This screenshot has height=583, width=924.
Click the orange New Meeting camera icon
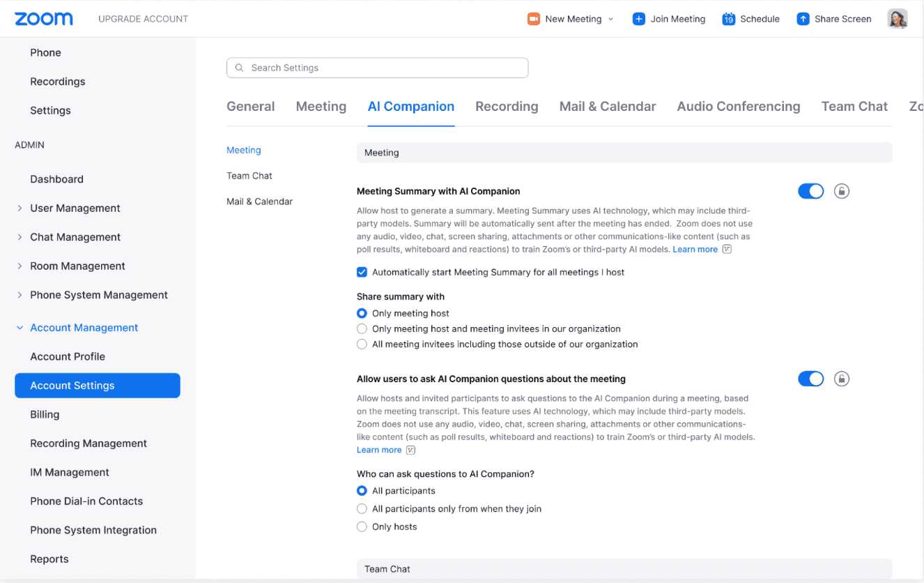tap(532, 19)
